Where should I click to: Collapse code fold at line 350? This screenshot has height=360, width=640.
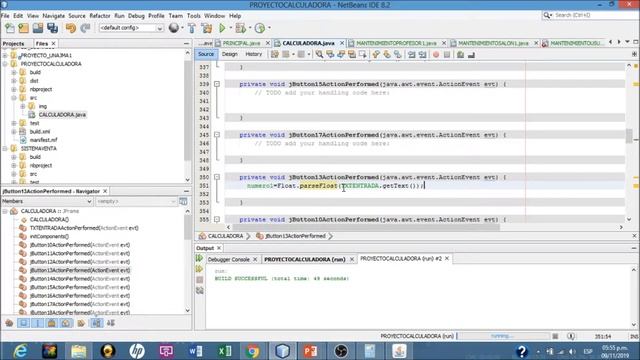tap(217, 177)
